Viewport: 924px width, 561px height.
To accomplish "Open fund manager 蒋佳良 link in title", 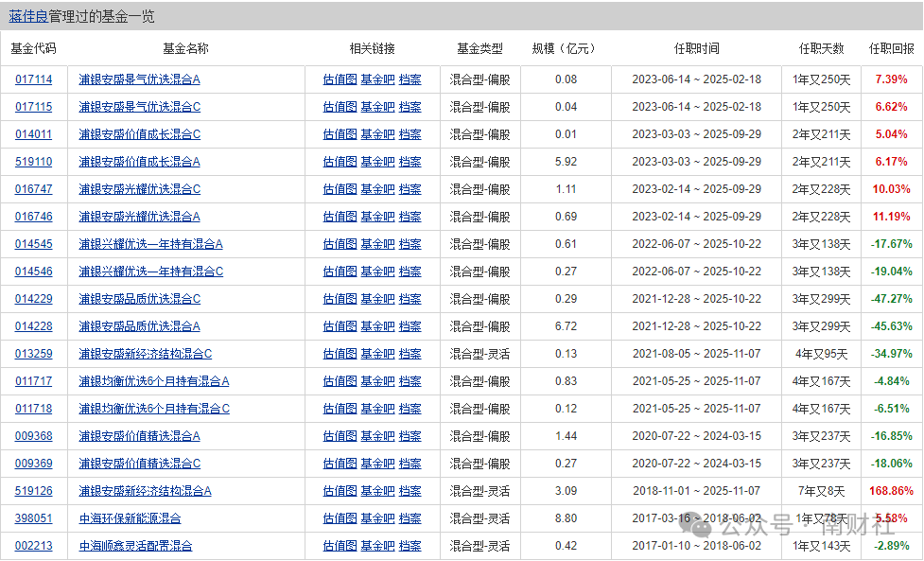I will click(27, 17).
